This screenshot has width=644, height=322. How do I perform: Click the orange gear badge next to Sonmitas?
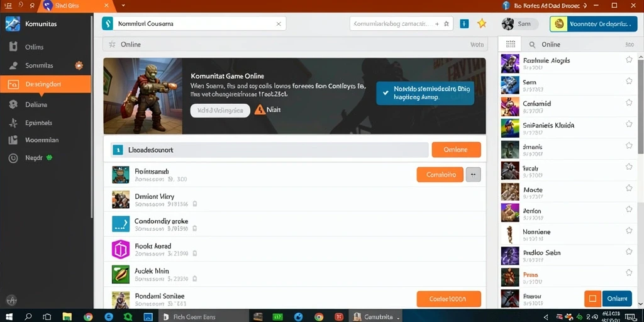[x=79, y=65]
